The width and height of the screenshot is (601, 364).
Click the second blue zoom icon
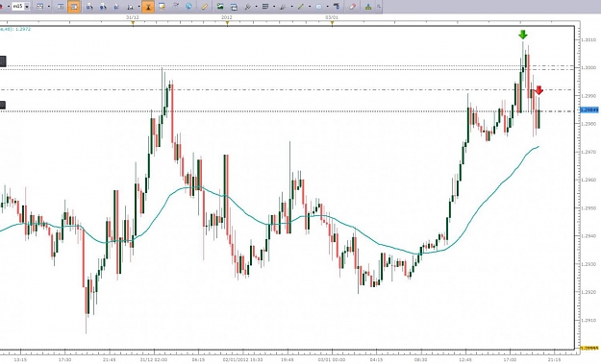(103, 7)
